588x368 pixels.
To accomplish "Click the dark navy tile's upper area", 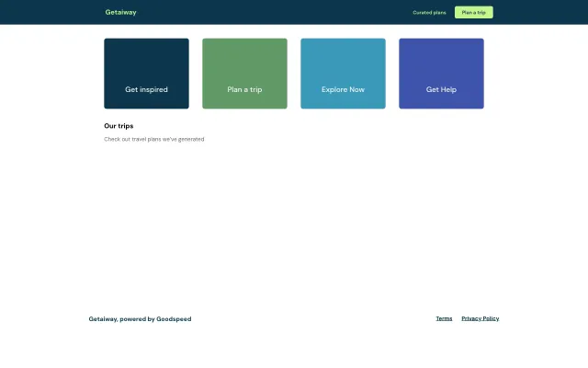I will pos(146,55).
